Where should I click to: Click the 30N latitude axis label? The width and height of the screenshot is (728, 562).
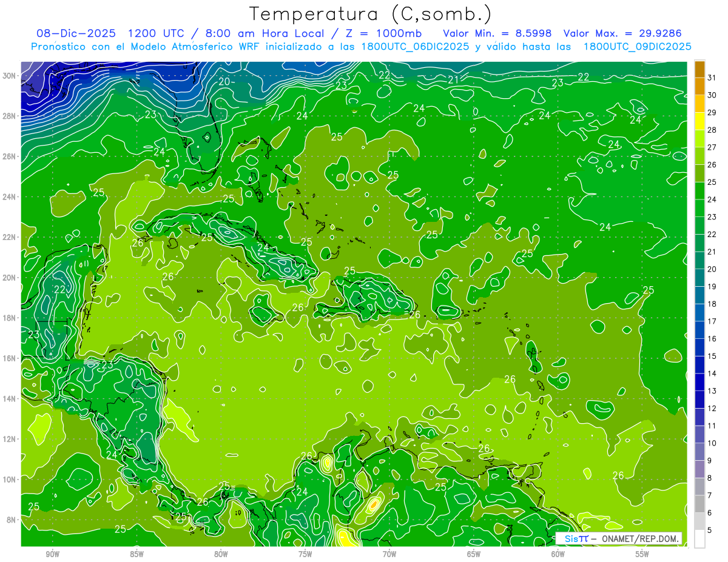[x=10, y=76]
